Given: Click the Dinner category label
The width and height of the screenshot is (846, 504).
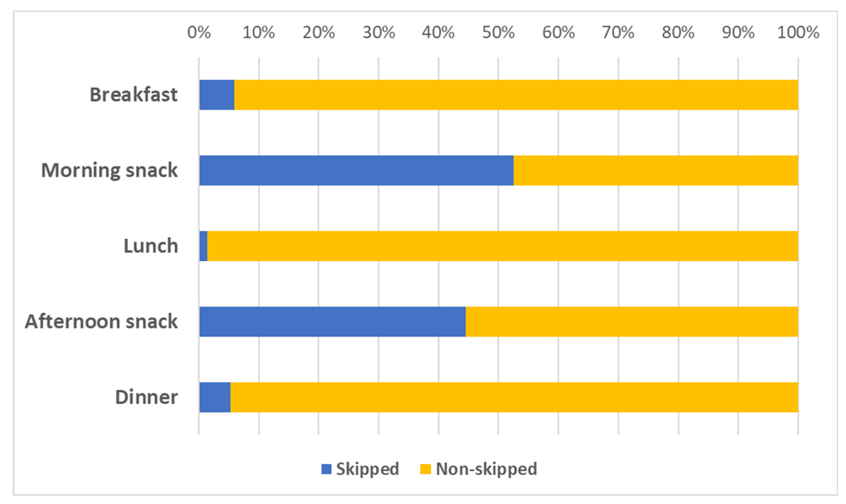Looking at the screenshot, I should [x=146, y=397].
